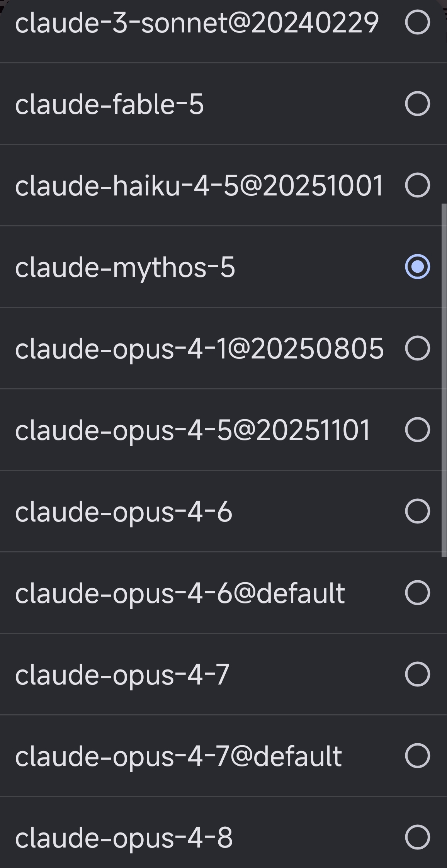Select radio button for claude-haiku-4-5@20251001
The width and height of the screenshot is (447, 868).
(x=417, y=185)
